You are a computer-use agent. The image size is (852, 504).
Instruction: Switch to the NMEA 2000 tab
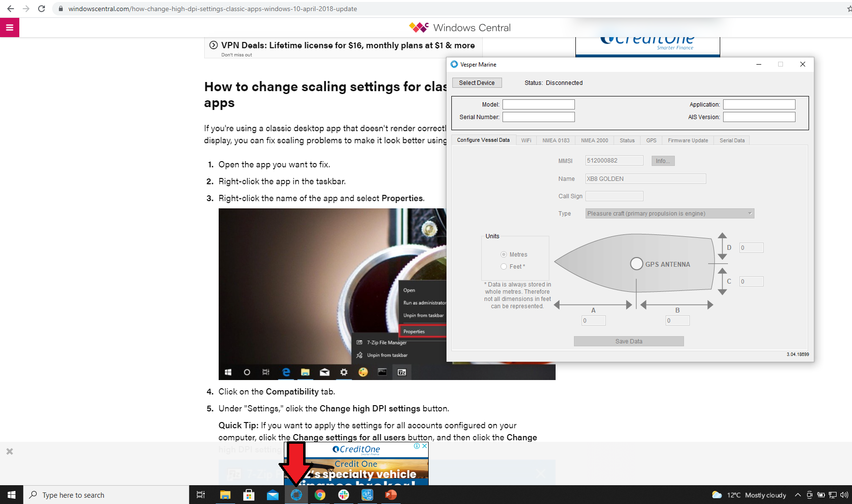point(594,140)
